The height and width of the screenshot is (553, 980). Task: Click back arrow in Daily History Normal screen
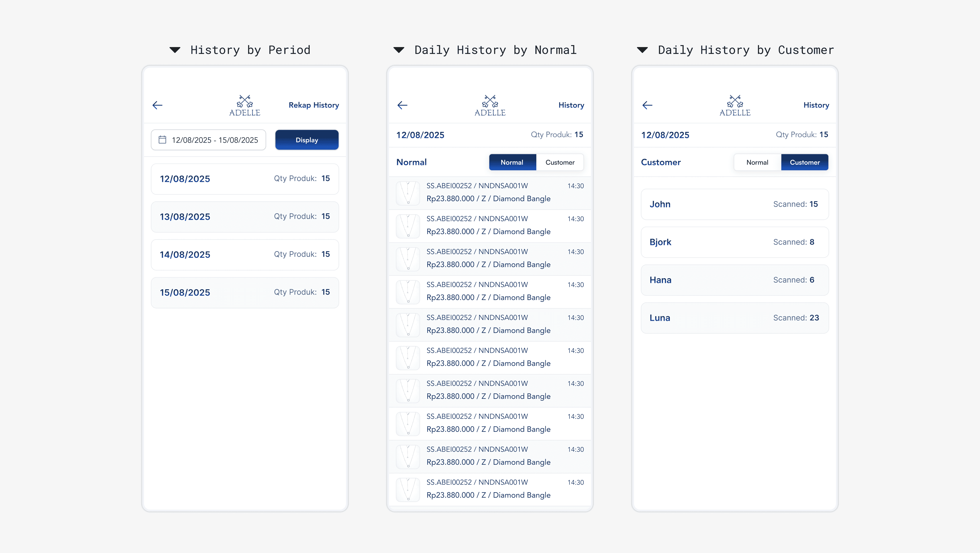[x=403, y=105]
